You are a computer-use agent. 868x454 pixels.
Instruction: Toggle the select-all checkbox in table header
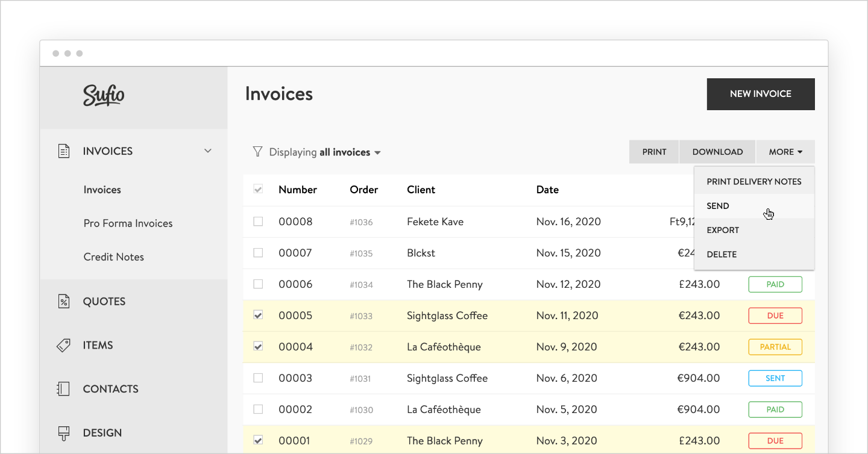[258, 190]
